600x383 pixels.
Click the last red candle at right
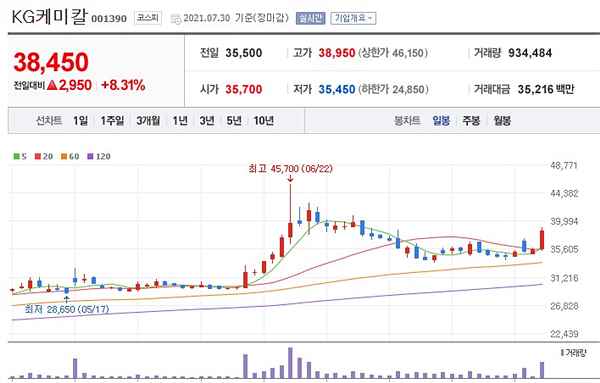[542, 239]
